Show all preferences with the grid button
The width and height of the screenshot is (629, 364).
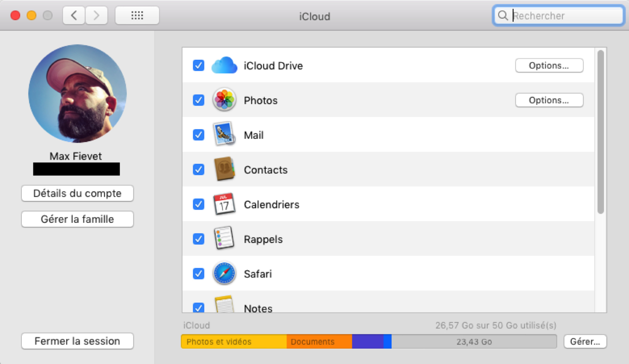pyautogui.click(x=137, y=15)
